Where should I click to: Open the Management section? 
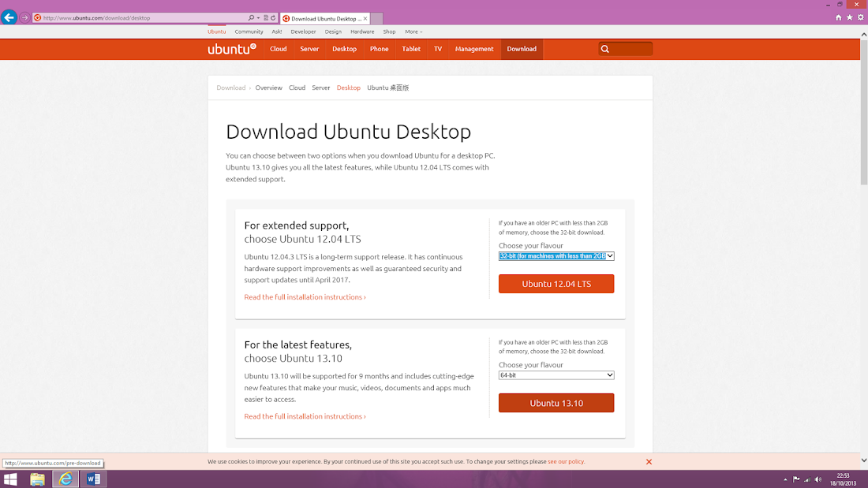tap(474, 49)
